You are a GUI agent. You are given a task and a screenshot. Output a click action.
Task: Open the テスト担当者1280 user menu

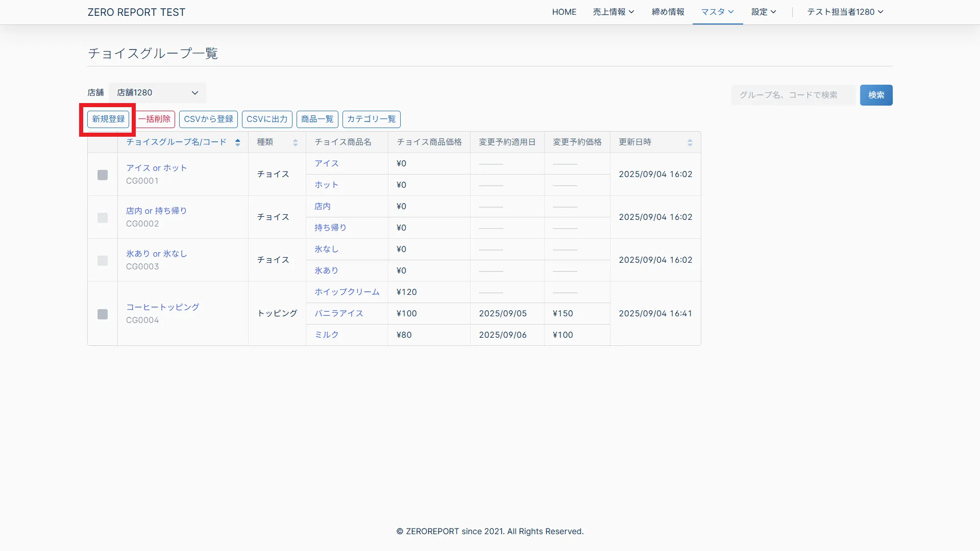tap(845, 12)
